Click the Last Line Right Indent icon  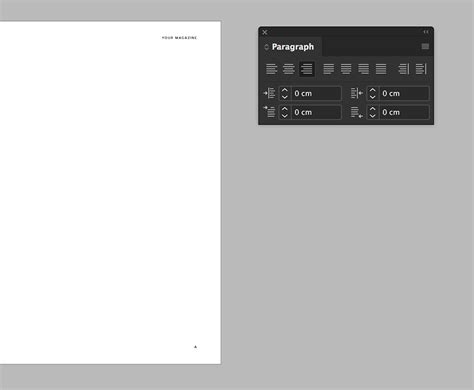tap(357, 112)
